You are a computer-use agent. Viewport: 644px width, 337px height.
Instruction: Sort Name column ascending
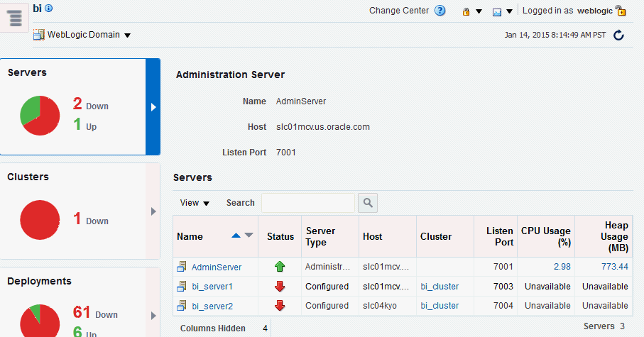tap(236, 236)
